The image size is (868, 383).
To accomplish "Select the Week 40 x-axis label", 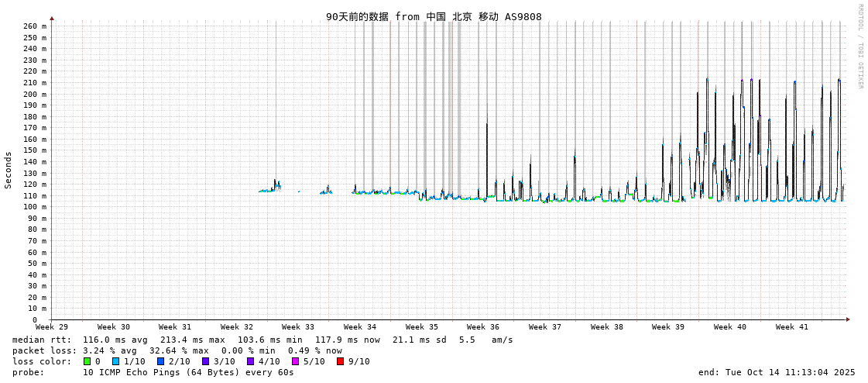I will pos(729,327).
